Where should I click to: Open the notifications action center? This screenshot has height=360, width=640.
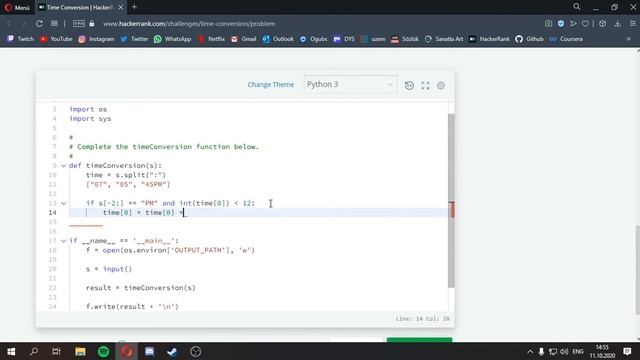(627, 351)
